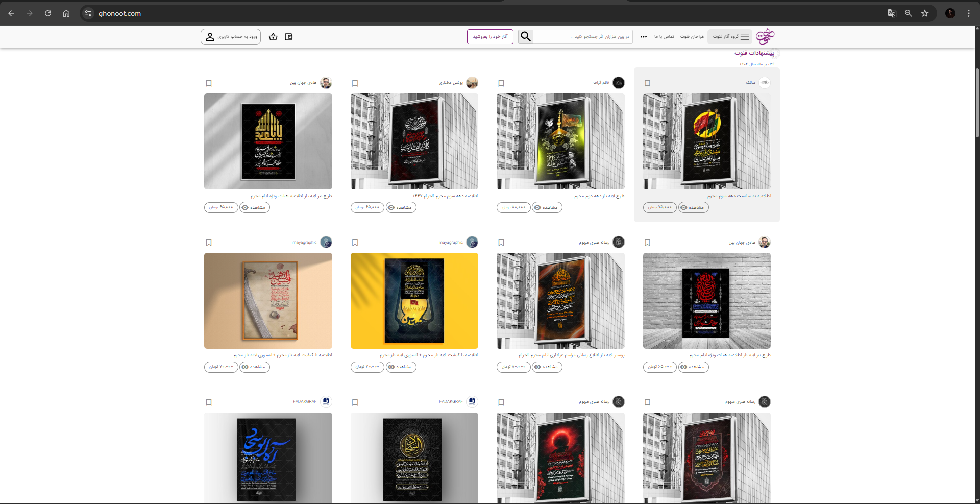Click the page vertical scrollbar thumb
Image resolution: width=980 pixels, height=504 pixels.
pos(977,102)
